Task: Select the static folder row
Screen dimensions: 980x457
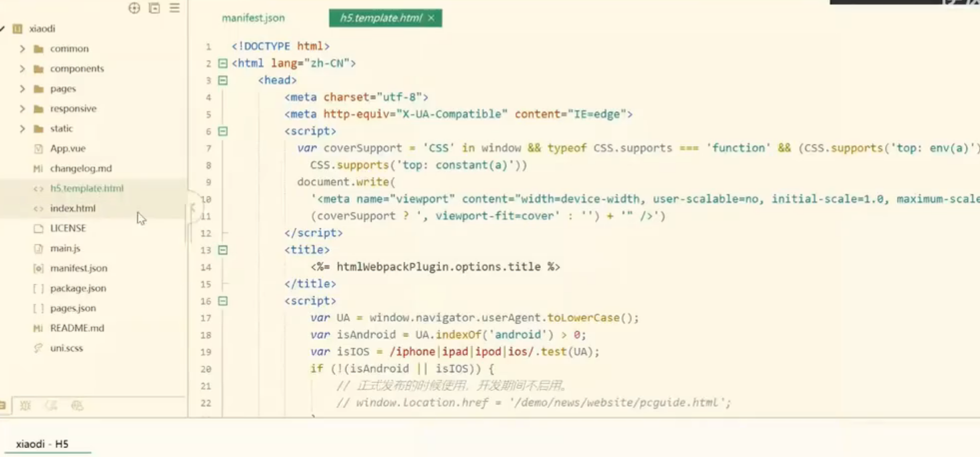Action: [x=93, y=128]
